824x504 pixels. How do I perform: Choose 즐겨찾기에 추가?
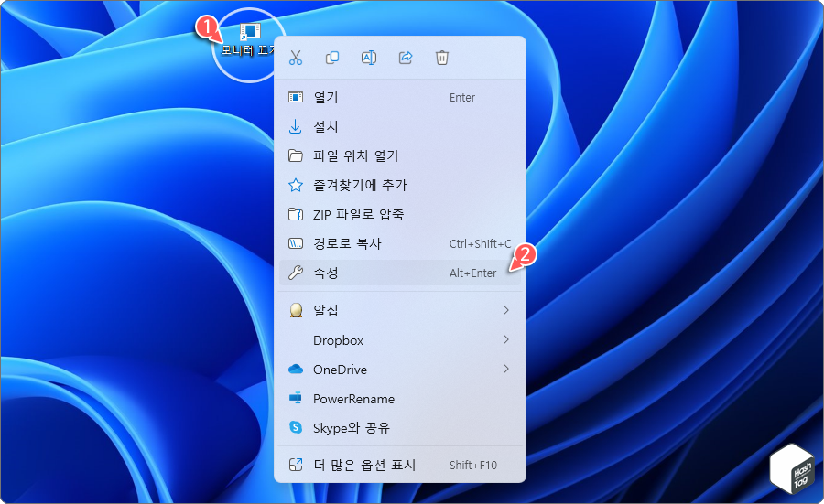400,185
